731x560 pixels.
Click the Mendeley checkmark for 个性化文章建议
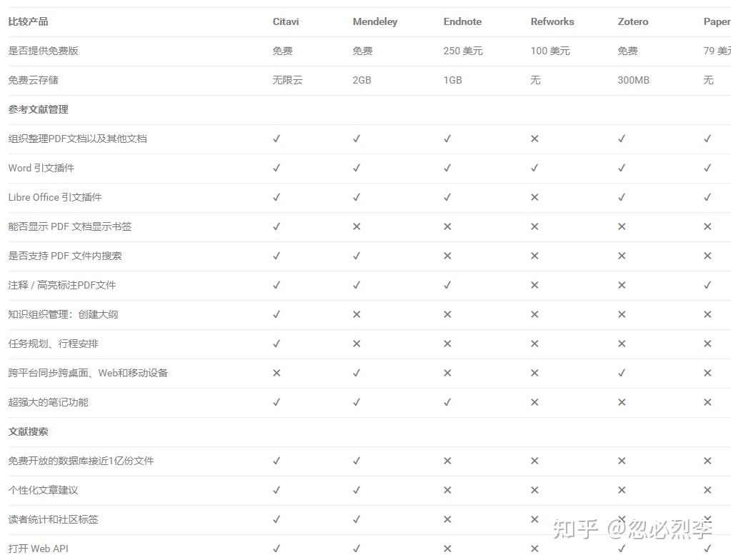coord(357,490)
